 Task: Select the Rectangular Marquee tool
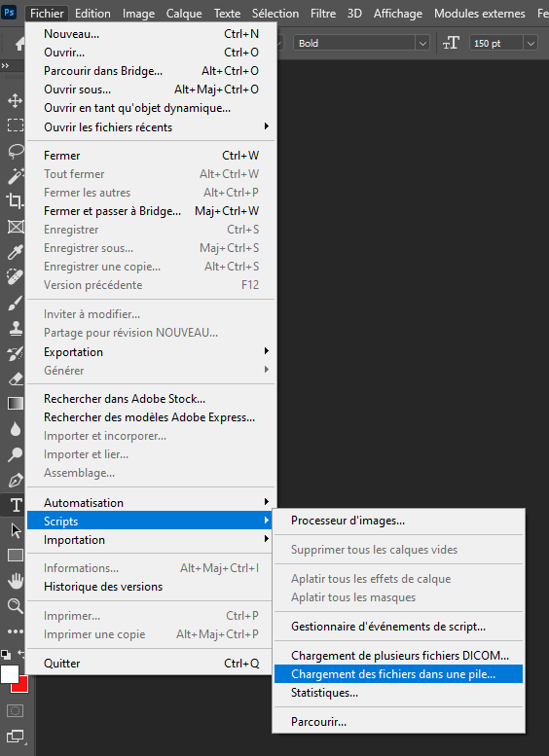point(15,126)
